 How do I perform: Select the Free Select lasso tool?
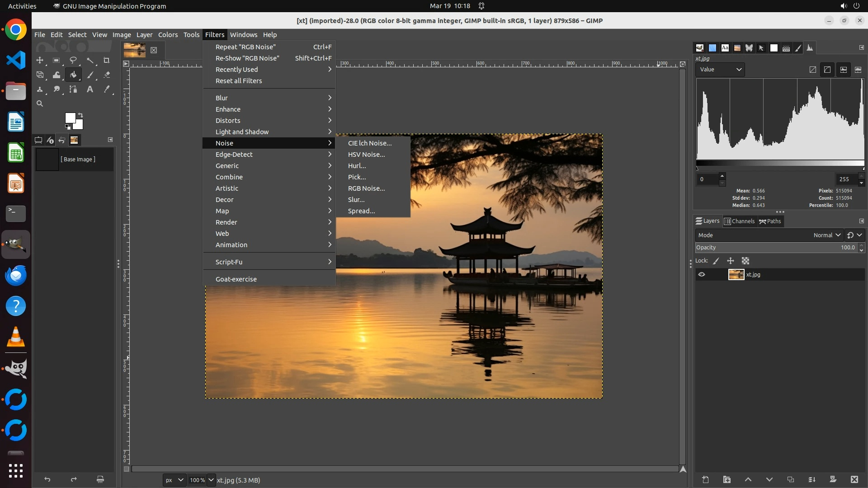[x=73, y=60]
